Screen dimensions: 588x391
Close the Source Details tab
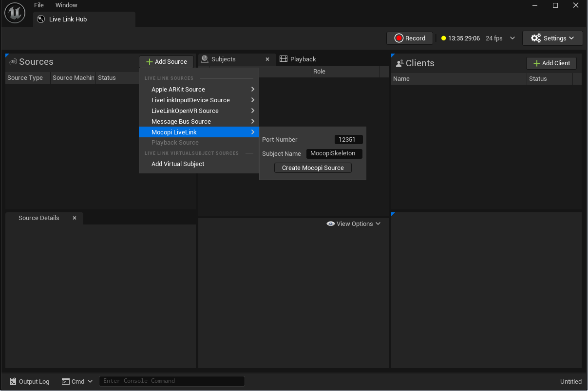click(x=75, y=218)
